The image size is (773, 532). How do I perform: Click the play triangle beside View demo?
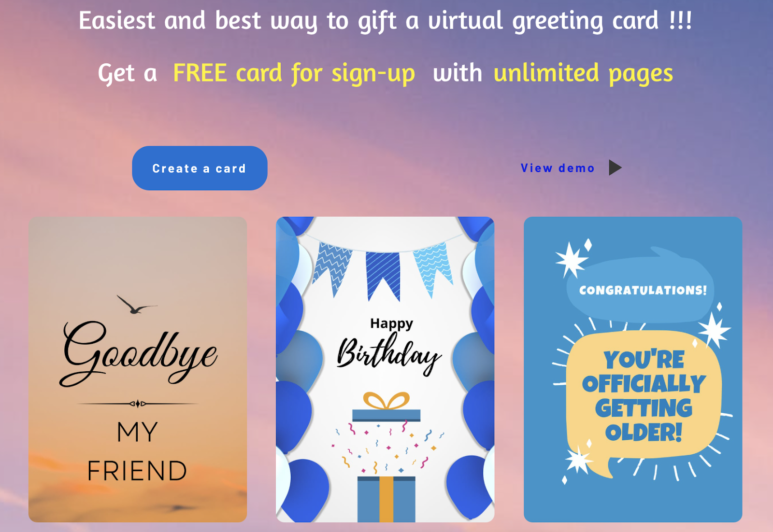coord(615,168)
